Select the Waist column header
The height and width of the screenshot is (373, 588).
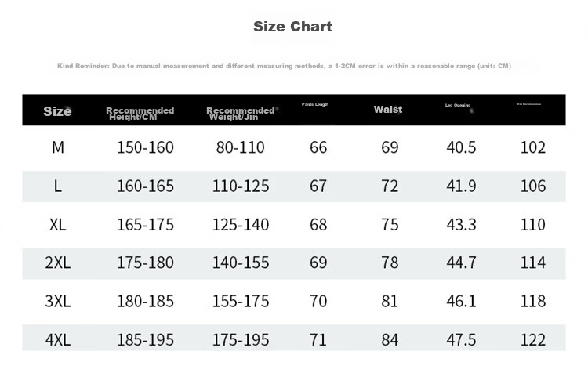pos(388,110)
